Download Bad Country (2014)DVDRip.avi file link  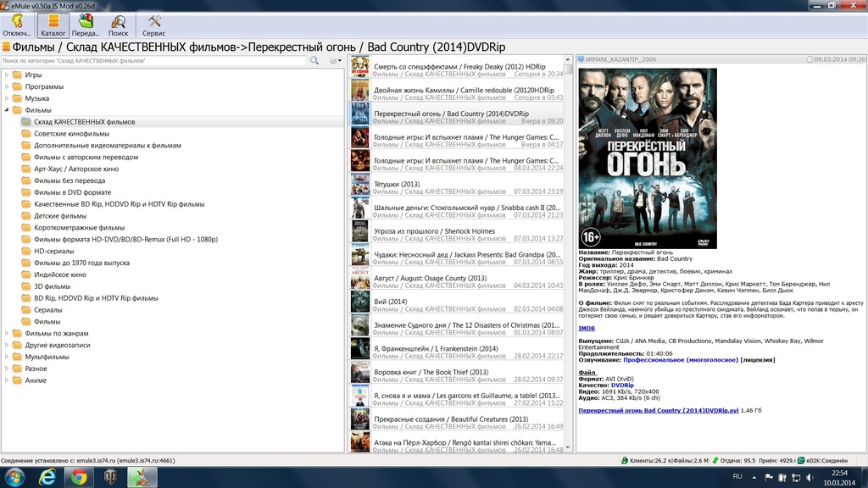[658, 411]
